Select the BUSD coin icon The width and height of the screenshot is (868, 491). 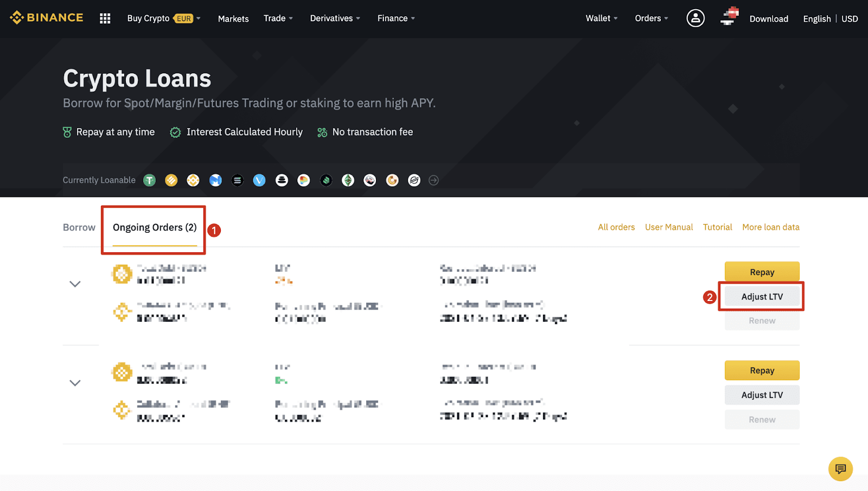[x=171, y=180]
